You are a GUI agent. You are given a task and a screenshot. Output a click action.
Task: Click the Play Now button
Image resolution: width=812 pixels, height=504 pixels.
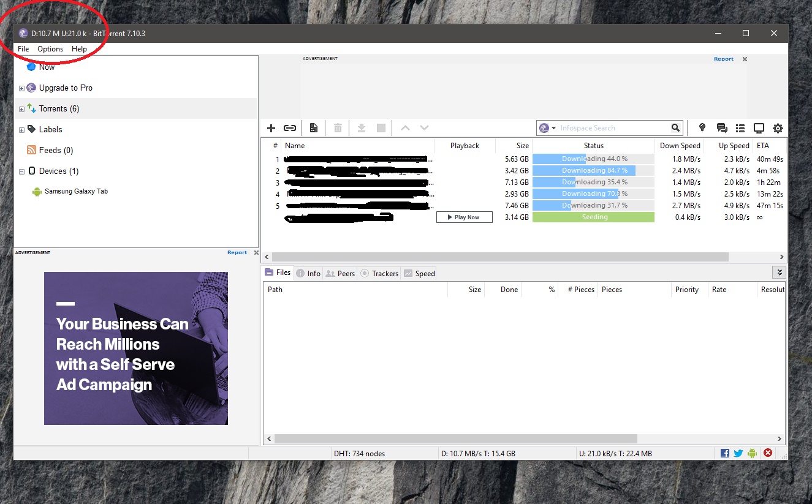tap(465, 217)
